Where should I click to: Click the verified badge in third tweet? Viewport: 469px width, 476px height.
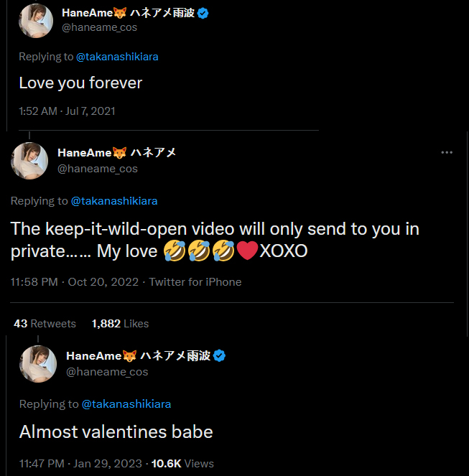pyautogui.click(x=220, y=355)
